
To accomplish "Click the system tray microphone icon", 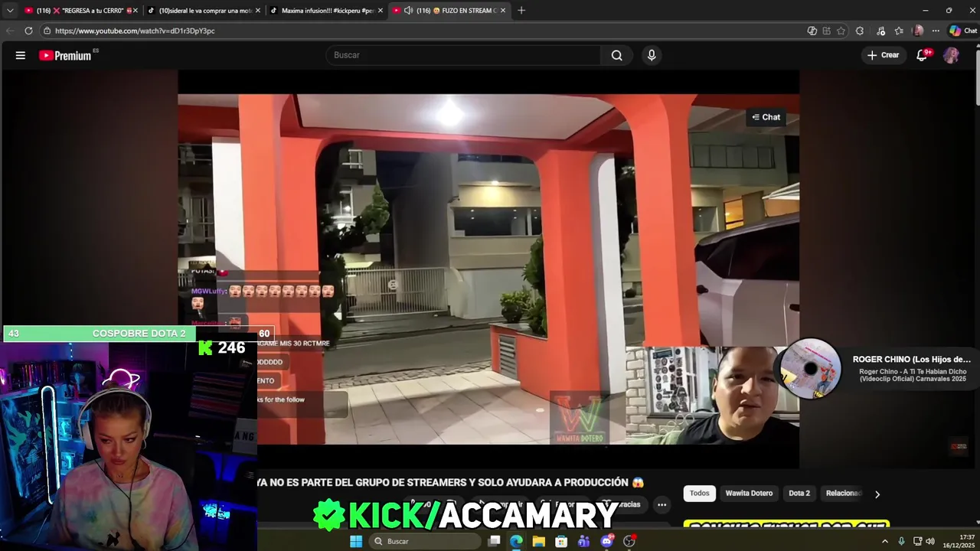I will point(901,541).
